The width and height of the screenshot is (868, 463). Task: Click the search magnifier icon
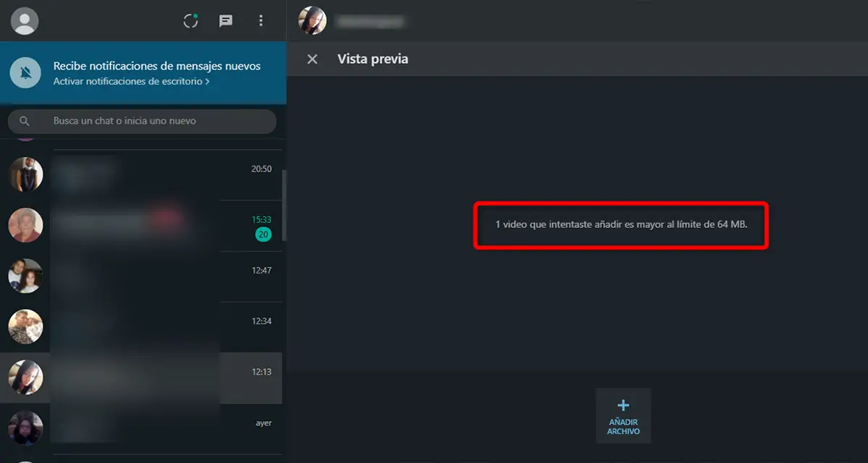click(x=25, y=121)
